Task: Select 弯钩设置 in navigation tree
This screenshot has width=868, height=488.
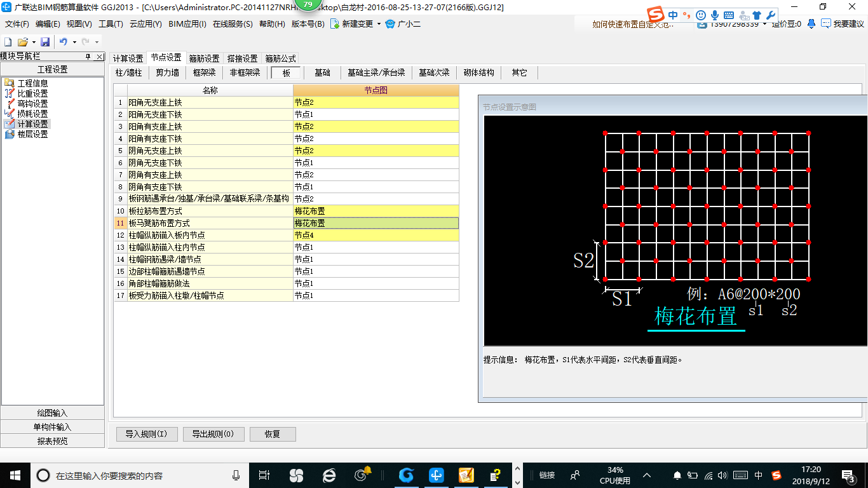Action: pos(32,104)
